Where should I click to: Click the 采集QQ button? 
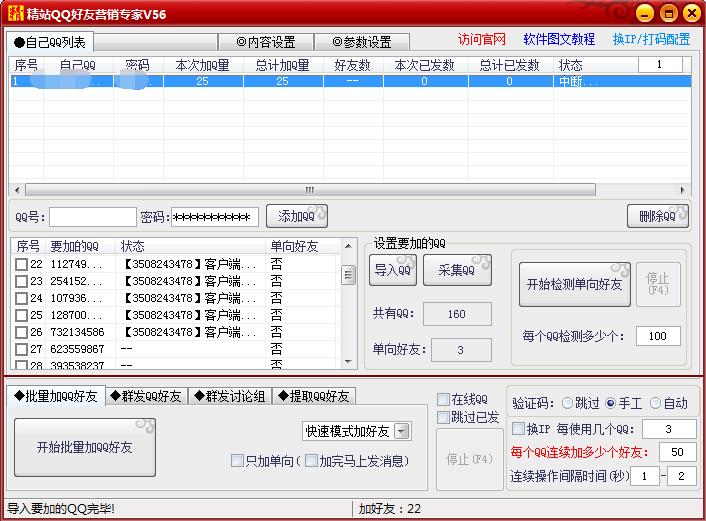pos(457,270)
